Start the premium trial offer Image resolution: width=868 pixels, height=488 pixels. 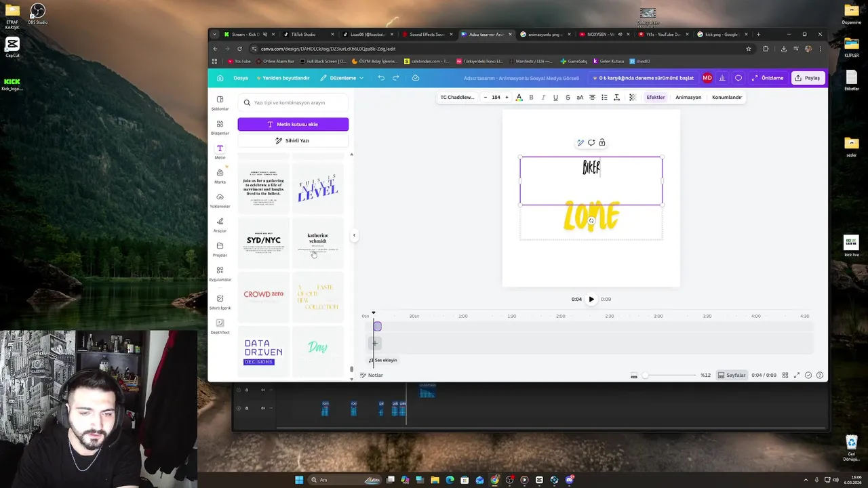click(644, 78)
